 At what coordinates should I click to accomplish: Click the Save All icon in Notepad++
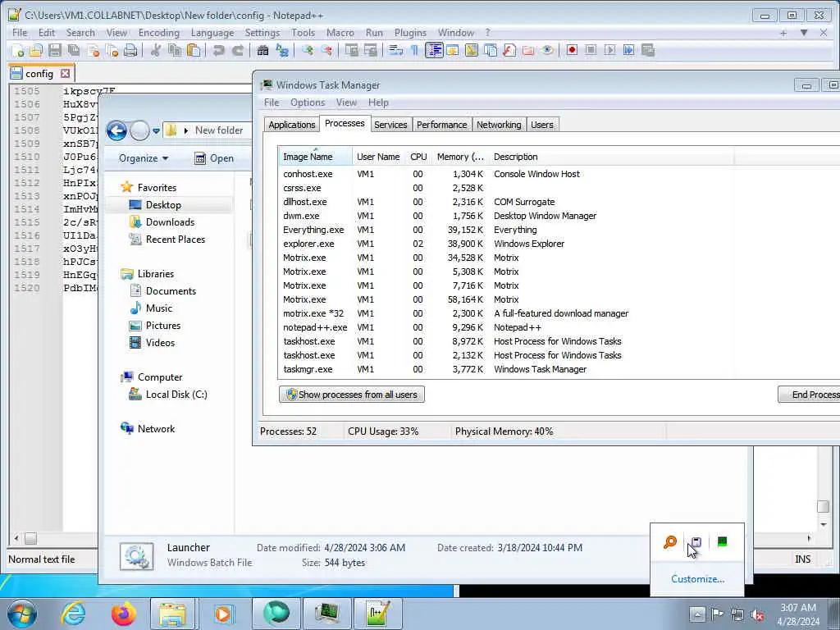click(x=74, y=50)
